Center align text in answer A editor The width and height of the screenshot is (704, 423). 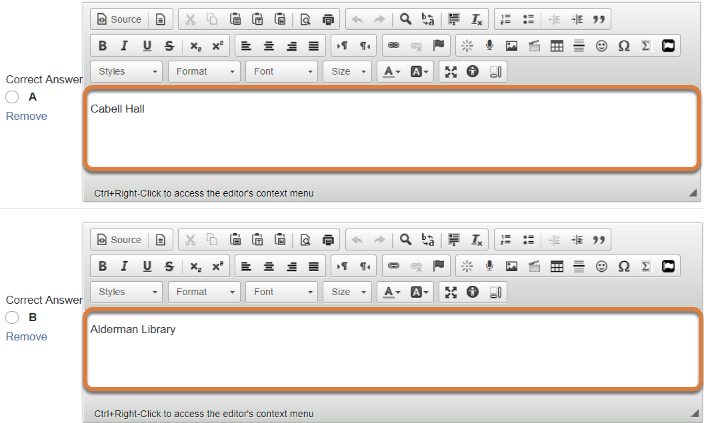tap(268, 46)
